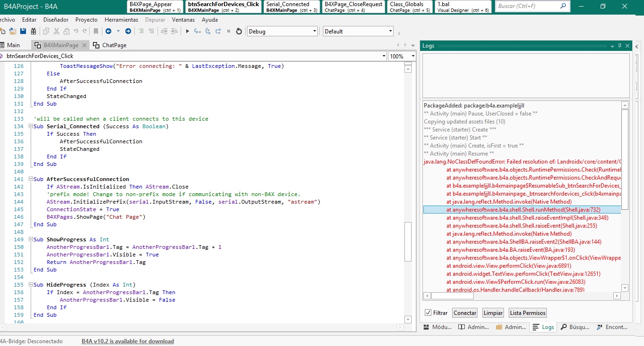Click the Save file toolbar icon
The width and height of the screenshot is (644, 346).
[23, 32]
